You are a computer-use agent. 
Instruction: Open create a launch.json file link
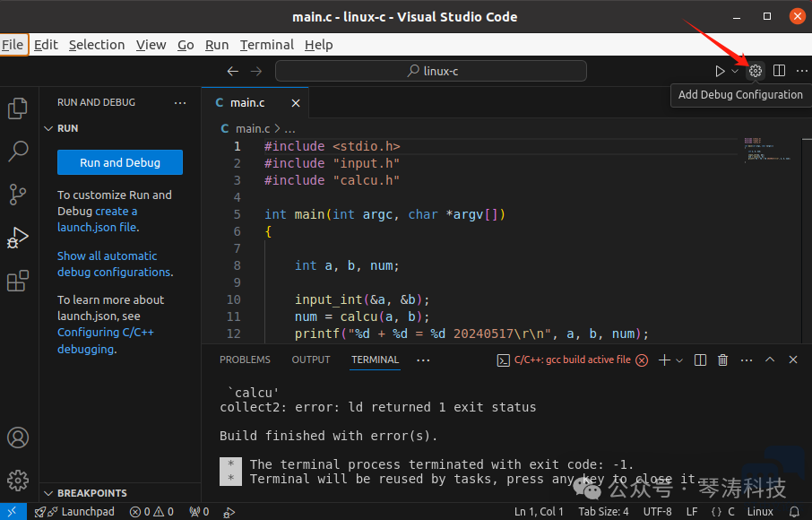pos(98,219)
